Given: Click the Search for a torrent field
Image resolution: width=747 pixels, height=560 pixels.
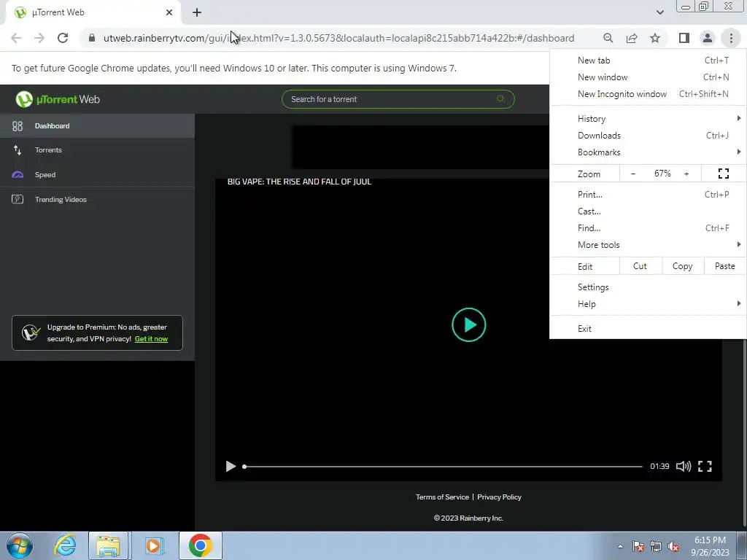Looking at the screenshot, I should 398,99.
